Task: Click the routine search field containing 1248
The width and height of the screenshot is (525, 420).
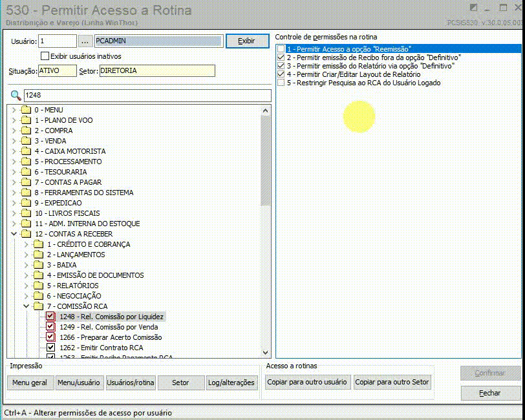Action: pos(147,96)
